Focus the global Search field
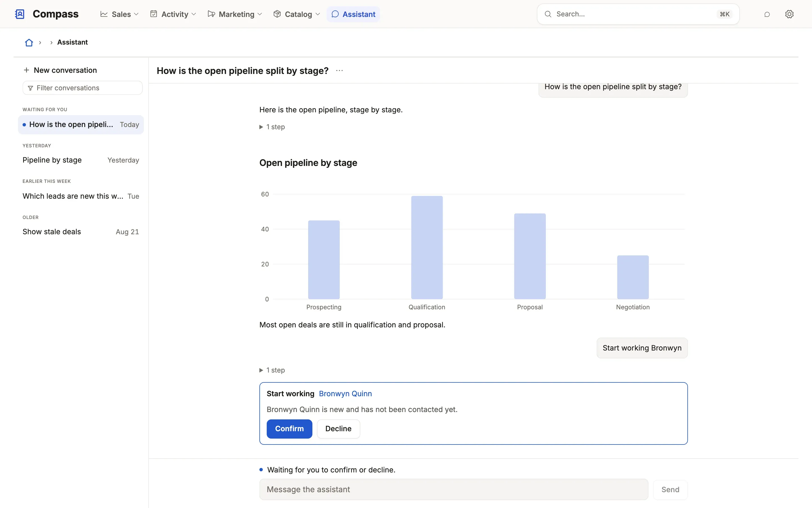Viewport: 812px width, 508px height. click(x=638, y=14)
